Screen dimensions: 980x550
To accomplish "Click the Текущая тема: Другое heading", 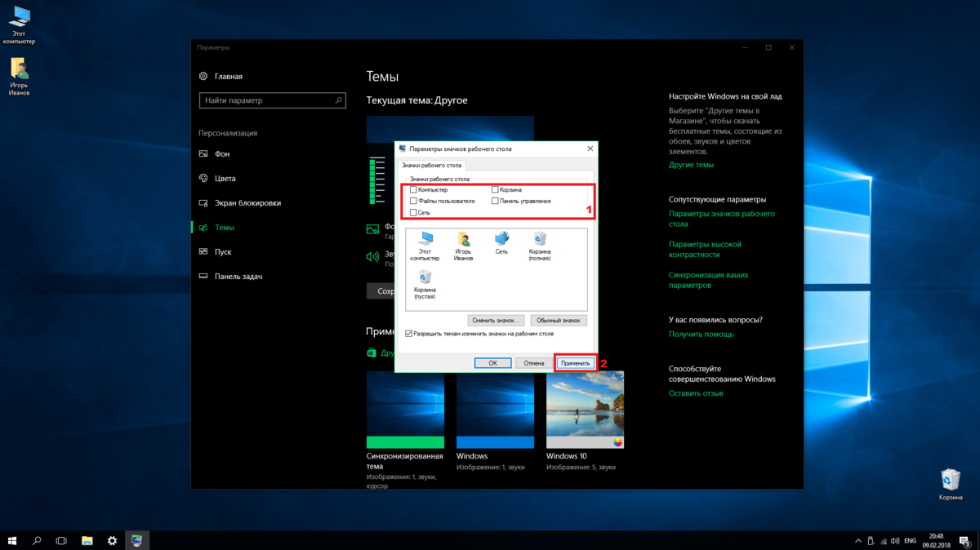I will [416, 100].
